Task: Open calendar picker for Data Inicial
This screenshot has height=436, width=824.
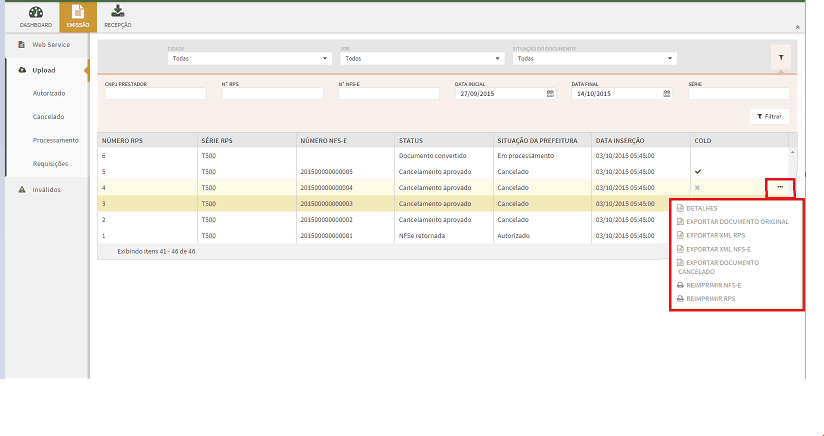Action: click(x=550, y=94)
